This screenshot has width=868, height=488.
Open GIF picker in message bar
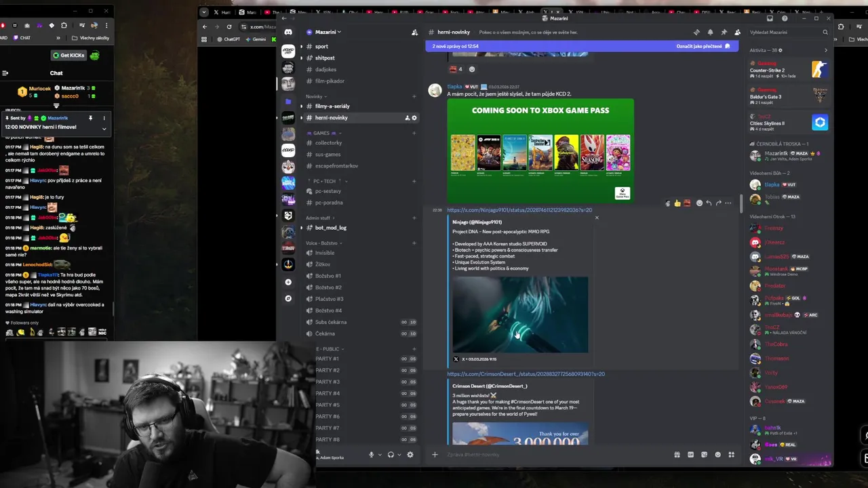coord(690,455)
